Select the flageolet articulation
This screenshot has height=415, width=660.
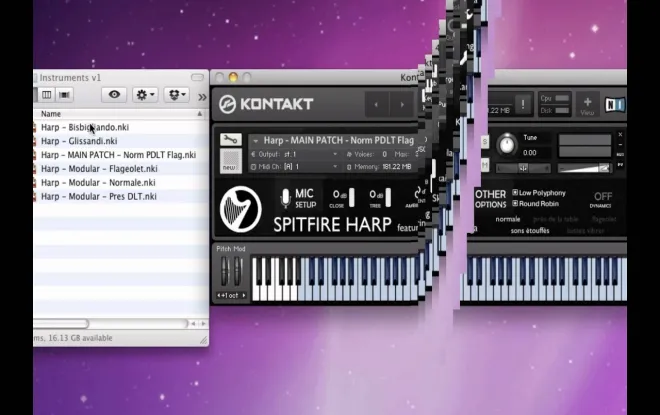click(604, 219)
